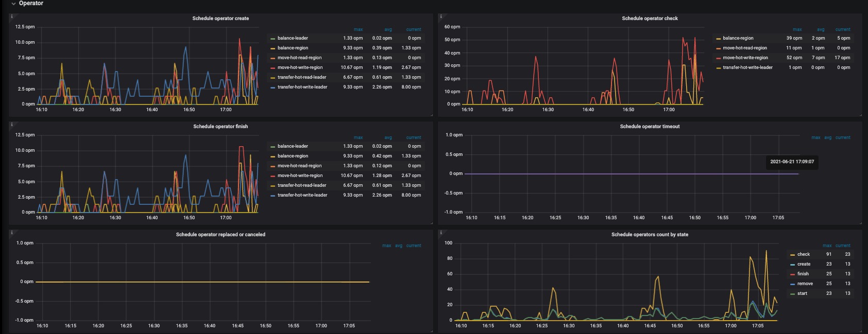Toggle transfer-hot-write-leader series in Schedule operator create legend
This screenshot has height=334, width=868.
click(302, 87)
